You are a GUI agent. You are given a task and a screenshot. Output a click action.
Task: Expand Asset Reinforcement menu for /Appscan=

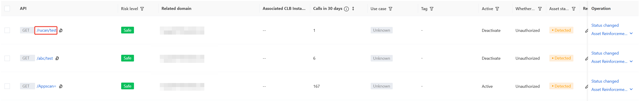[x=631, y=90]
